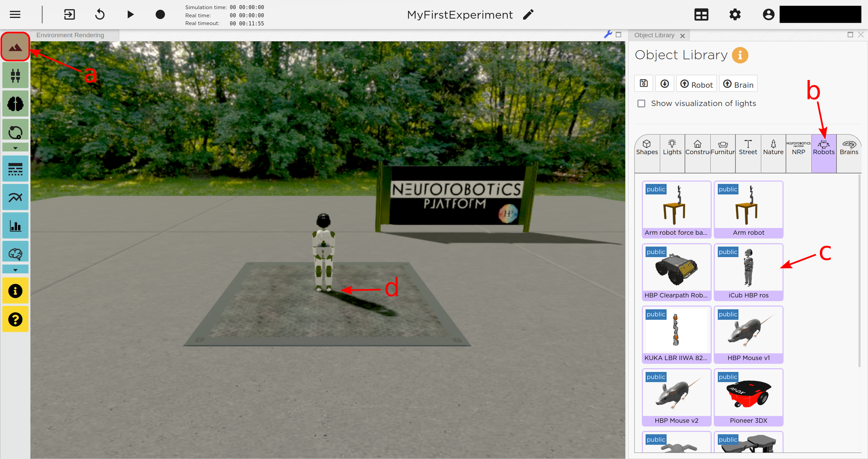The height and width of the screenshot is (459, 868).
Task: Open the environment editor mountain icon
Action: point(15,47)
